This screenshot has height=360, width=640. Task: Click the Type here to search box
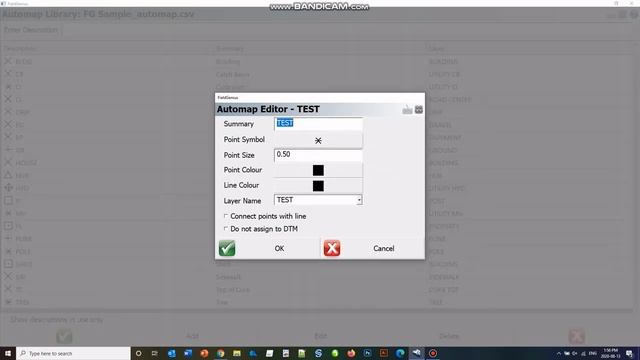(73, 353)
